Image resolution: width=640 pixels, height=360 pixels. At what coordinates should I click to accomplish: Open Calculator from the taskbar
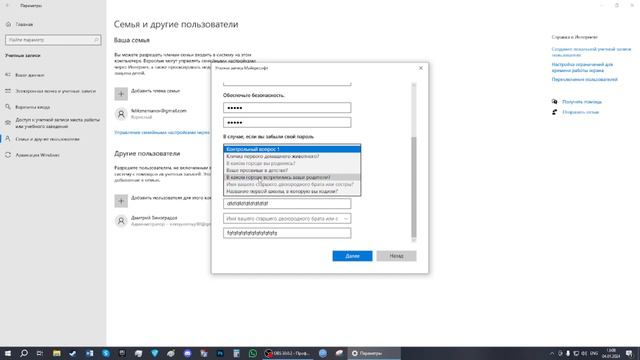coord(236,353)
